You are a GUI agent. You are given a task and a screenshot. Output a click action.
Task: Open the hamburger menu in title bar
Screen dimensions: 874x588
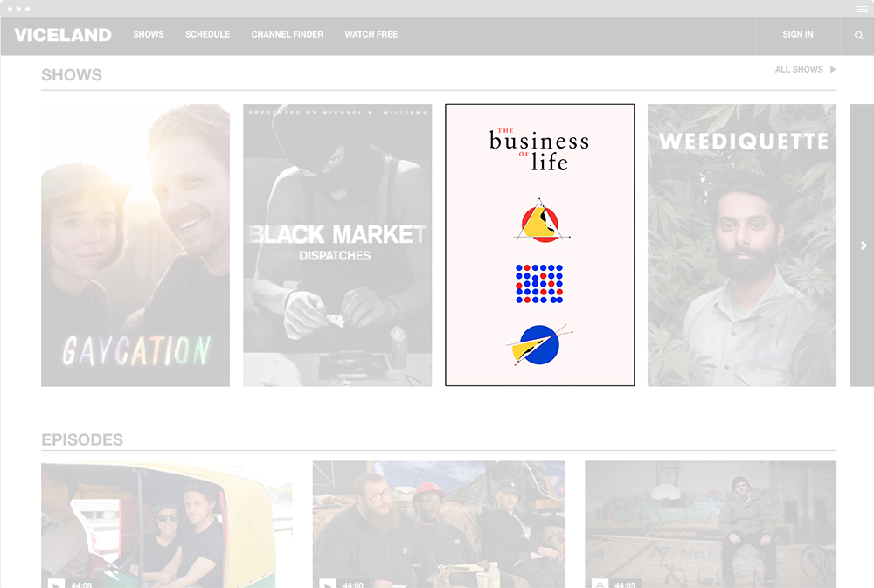(863, 9)
